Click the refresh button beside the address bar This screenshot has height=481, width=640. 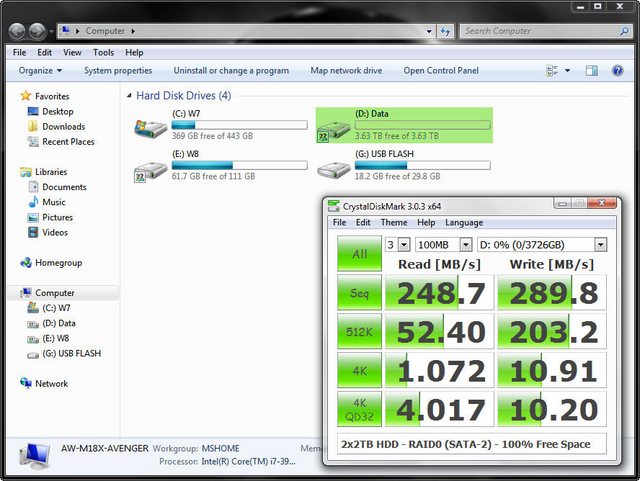point(445,31)
